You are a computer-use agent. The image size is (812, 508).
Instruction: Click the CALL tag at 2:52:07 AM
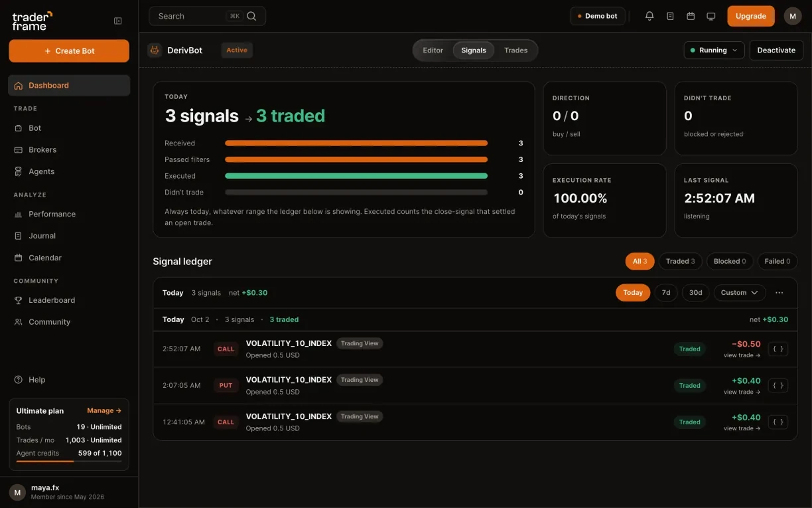[x=226, y=349]
